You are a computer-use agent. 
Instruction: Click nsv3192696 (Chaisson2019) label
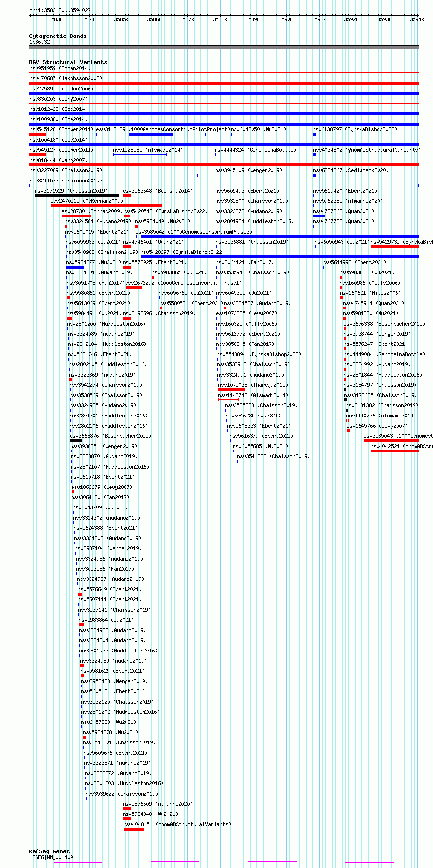[160, 313]
